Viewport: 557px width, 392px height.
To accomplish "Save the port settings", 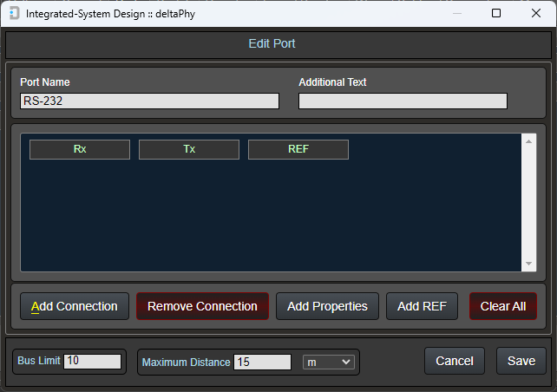I will click(x=521, y=361).
